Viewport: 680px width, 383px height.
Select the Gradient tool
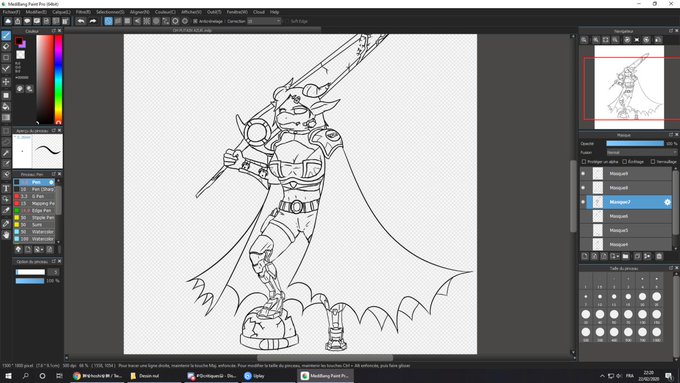click(x=6, y=117)
